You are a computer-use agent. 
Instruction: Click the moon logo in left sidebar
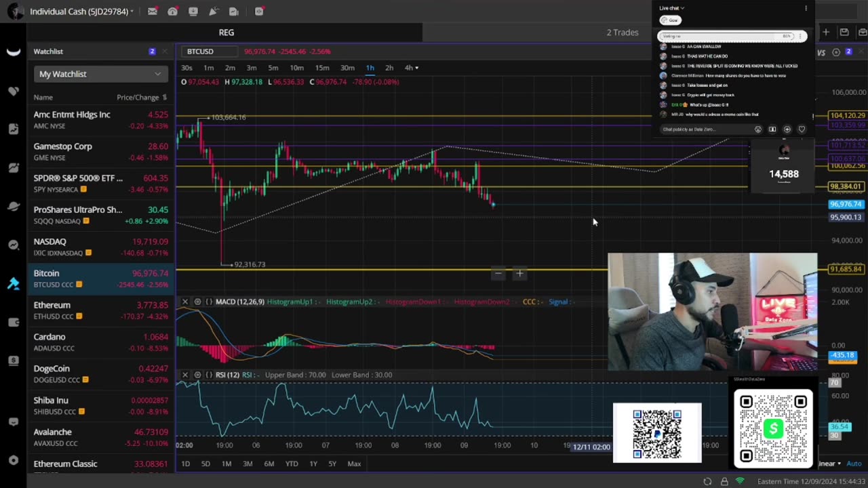(x=14, y=52)
